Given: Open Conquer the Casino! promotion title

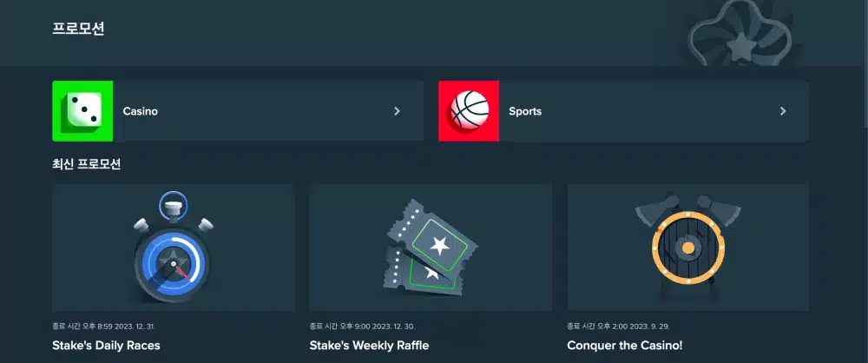Looking at the screenshot, I should [625, 346].
